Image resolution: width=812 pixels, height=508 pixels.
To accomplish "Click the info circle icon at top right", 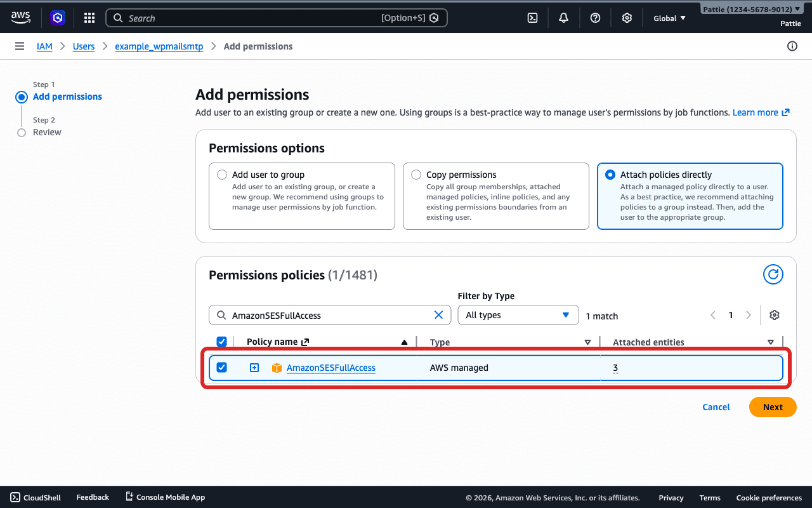I will pyautogui.click(x=792, y=46).
